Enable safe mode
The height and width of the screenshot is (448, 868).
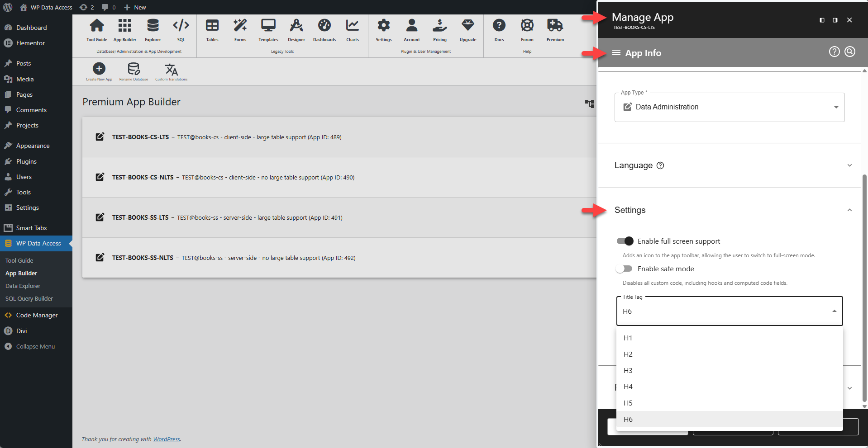624,269
